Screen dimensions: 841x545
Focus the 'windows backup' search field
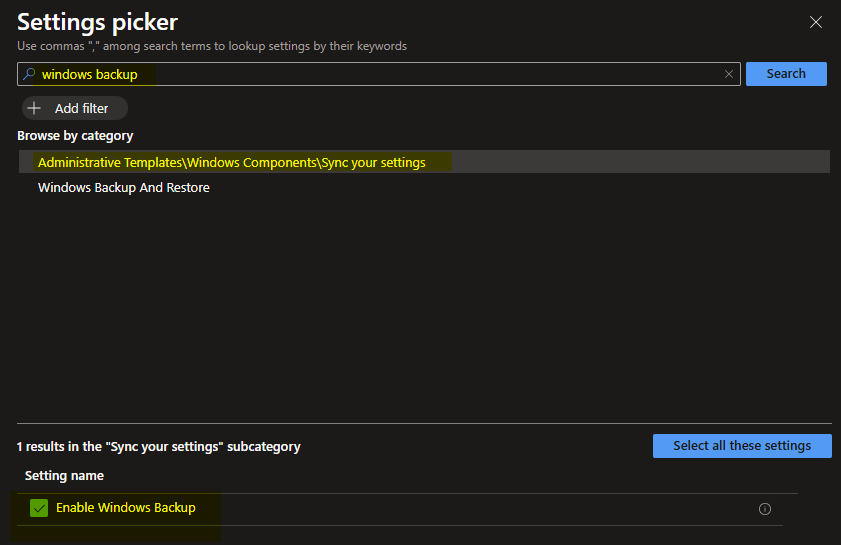coord(380,74)
